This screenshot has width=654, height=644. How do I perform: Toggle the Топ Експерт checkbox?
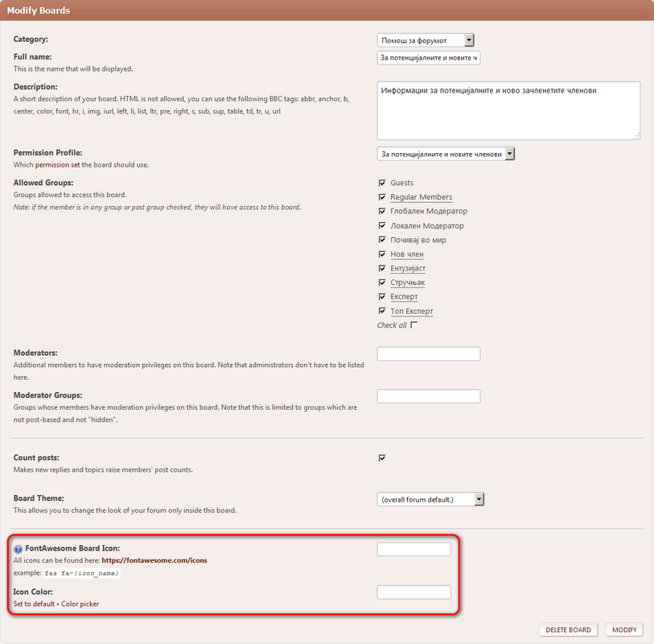click(382, 311)
